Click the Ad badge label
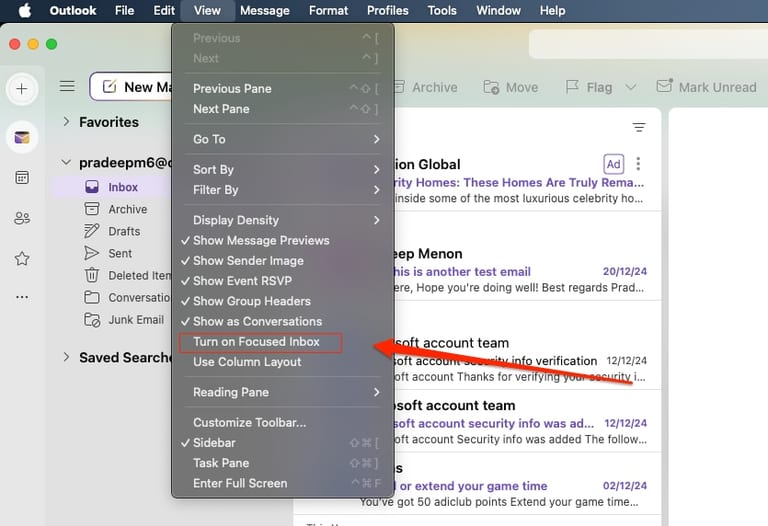The width and height of the screenshot is (768, 526). tap(613, 164)
